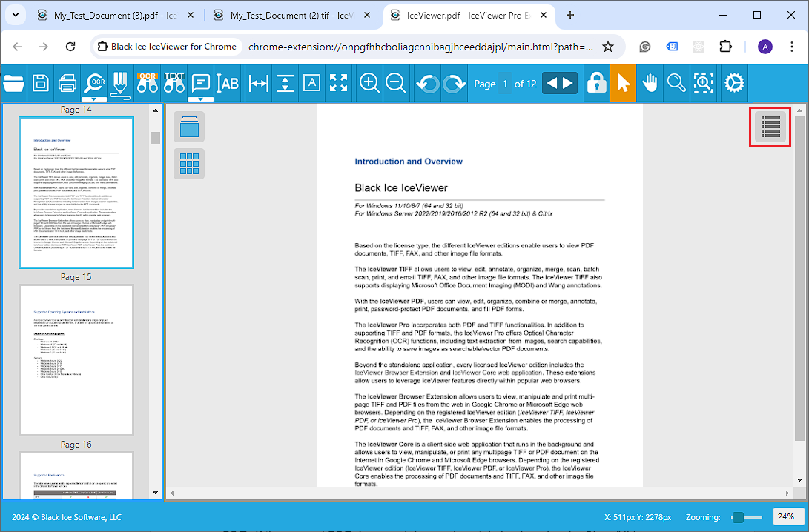Fit page to width
The width and height of the screenshot is (809, 532).
coord(258,83)
